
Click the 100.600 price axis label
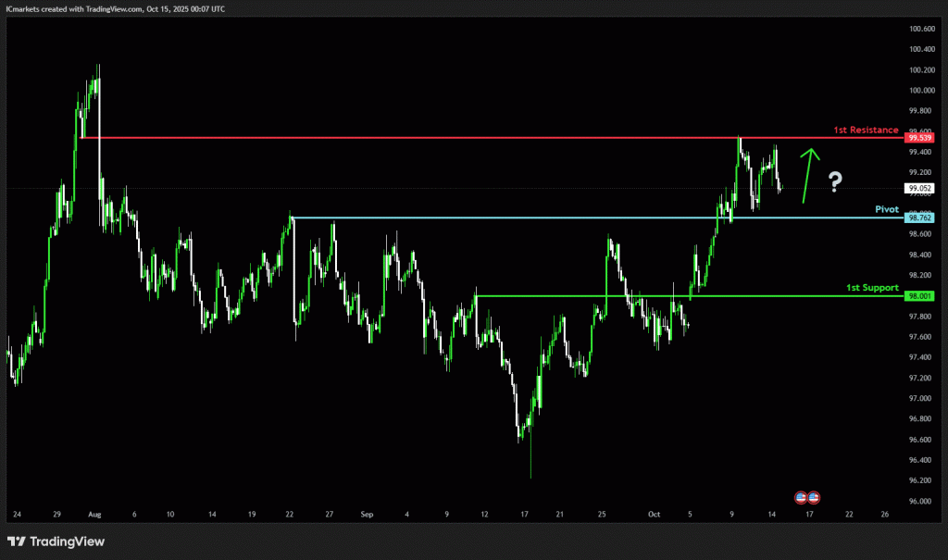click(921, 29)
